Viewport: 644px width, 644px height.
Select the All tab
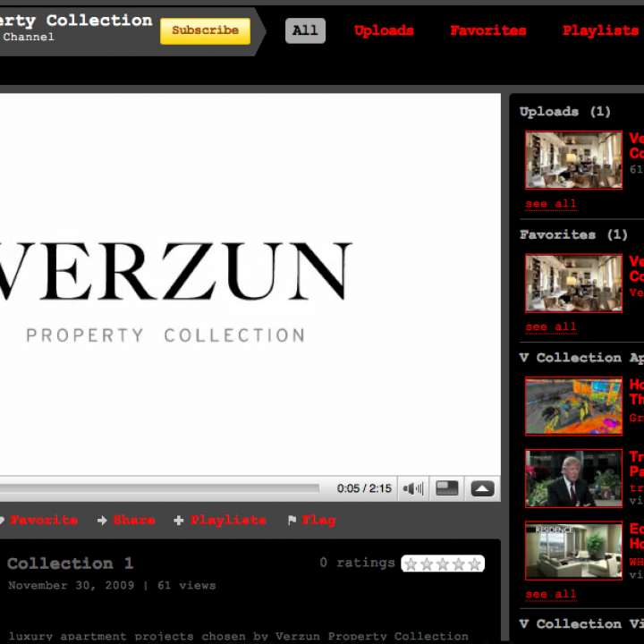tap(305, 30)
